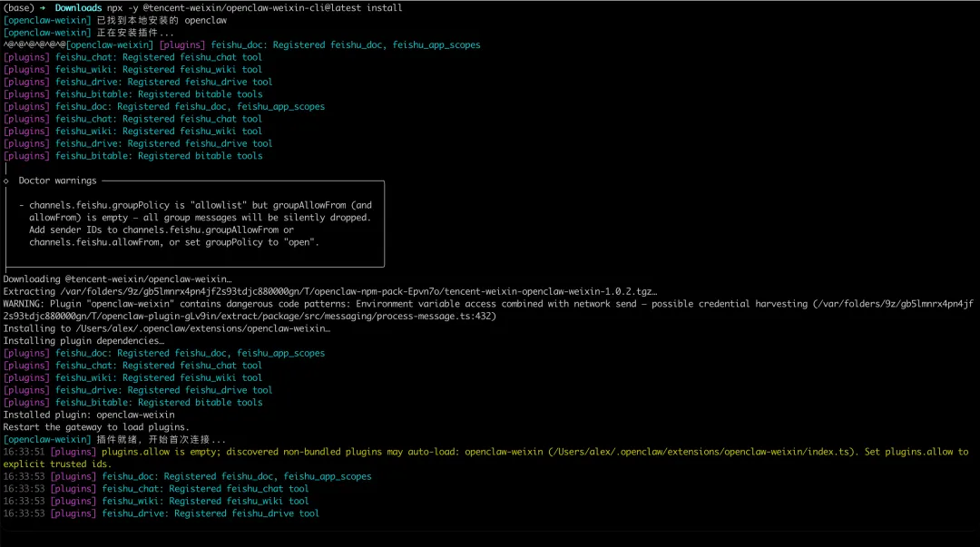The image size is (980, 547).
Task: Click the "(base)" conda environment prompt text
Action: click(x=19, y=8)
